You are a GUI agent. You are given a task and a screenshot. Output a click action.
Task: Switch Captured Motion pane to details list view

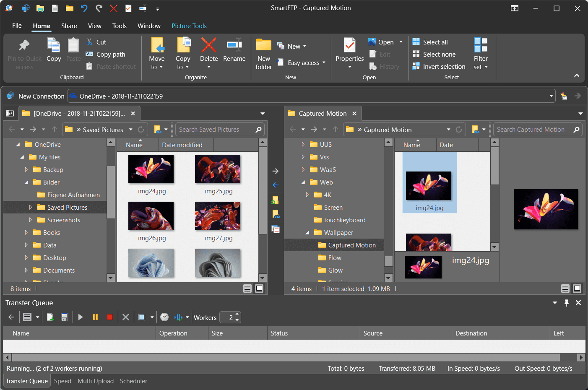coord(565,289)
